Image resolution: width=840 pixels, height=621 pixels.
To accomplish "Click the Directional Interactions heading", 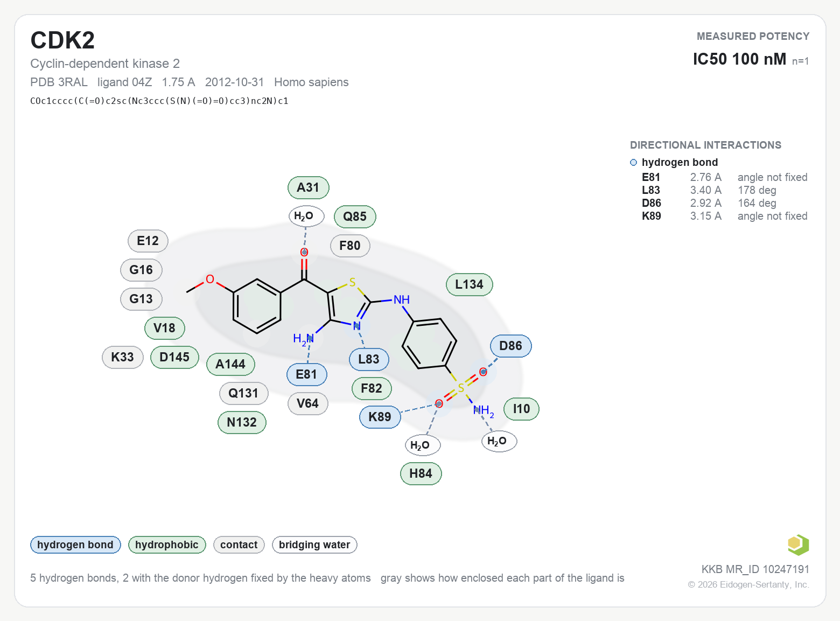I will pos(705,145).
